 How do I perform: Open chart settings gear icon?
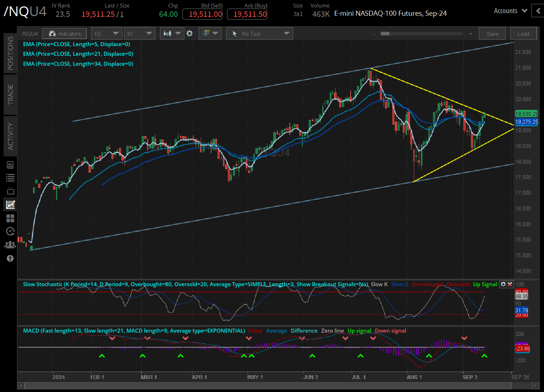coord(189,33)
